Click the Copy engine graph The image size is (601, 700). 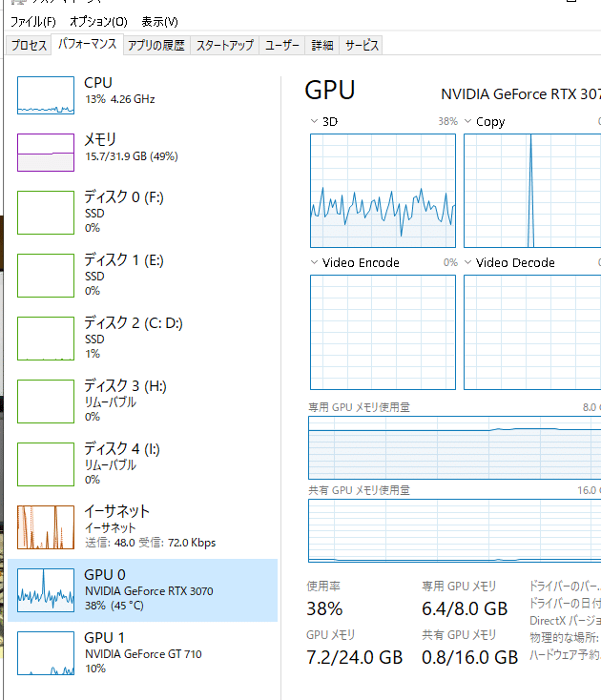(x=532, y=191)
